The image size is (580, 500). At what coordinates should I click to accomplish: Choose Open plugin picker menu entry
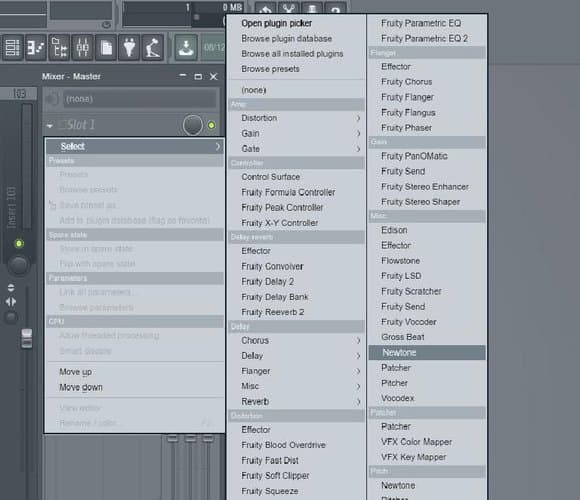click(296, 23)
